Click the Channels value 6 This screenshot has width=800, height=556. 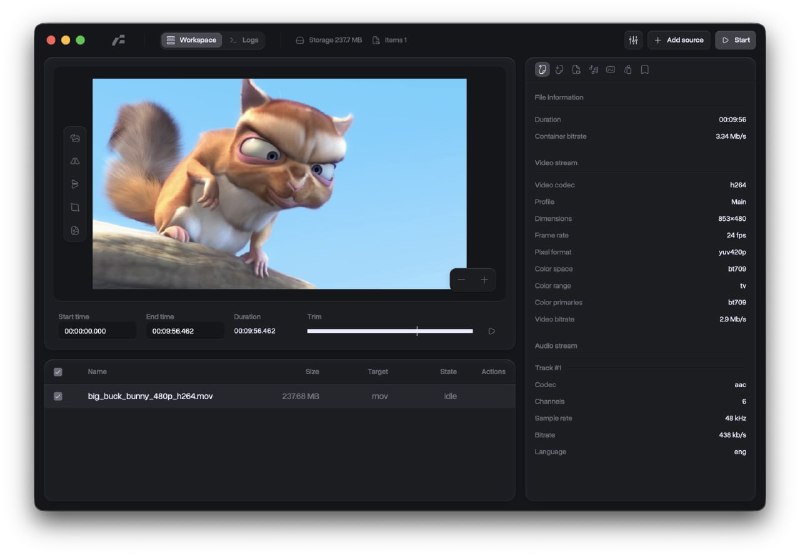tap(744, 401)
